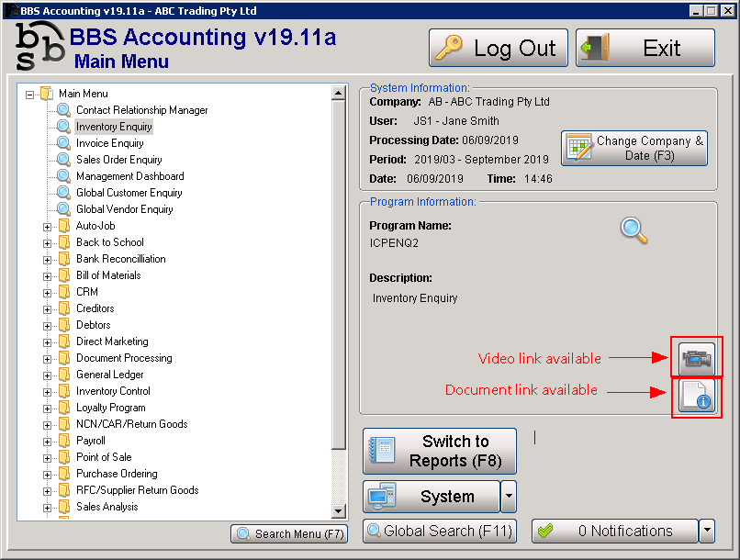Screen dimensions: 740x560
Task: Select Contact Relationship Manager menu item
Action: (x=141, y=110)
